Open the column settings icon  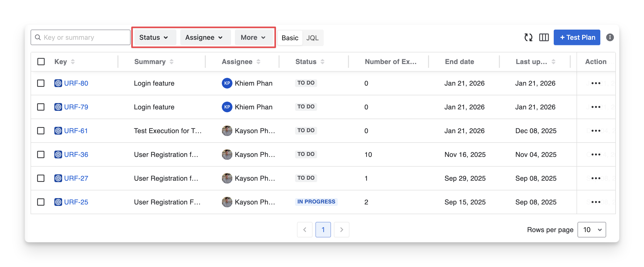coord(544,37)
